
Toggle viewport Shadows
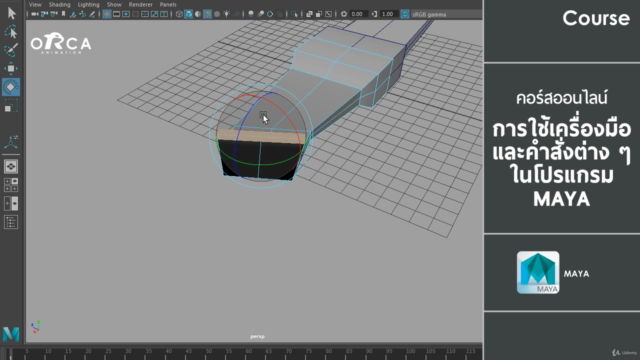coord(236,14)
